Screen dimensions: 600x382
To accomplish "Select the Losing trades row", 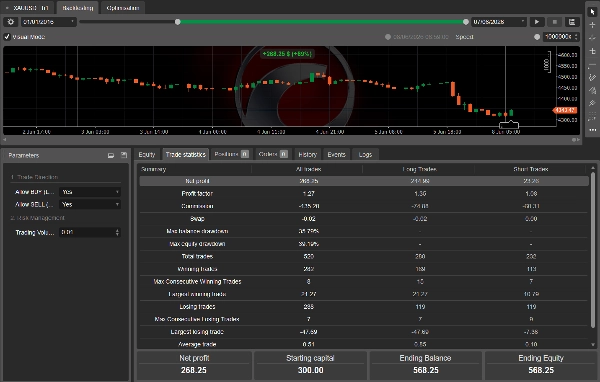I will [x=364, y=307].
